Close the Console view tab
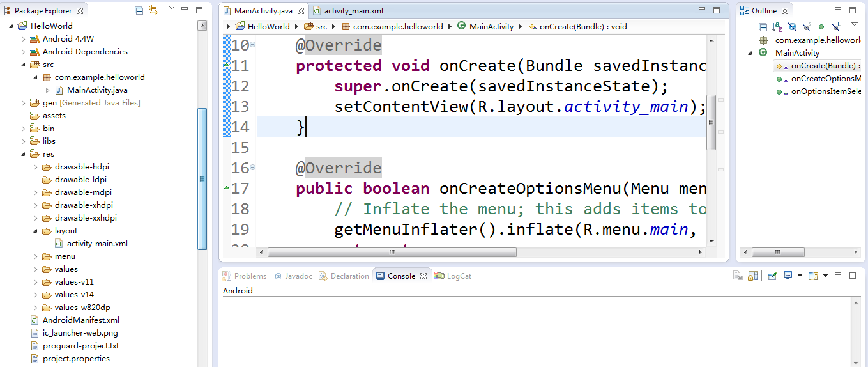This screenshot has height=367, width=868. pyautogui.click(x=423, y=276)
